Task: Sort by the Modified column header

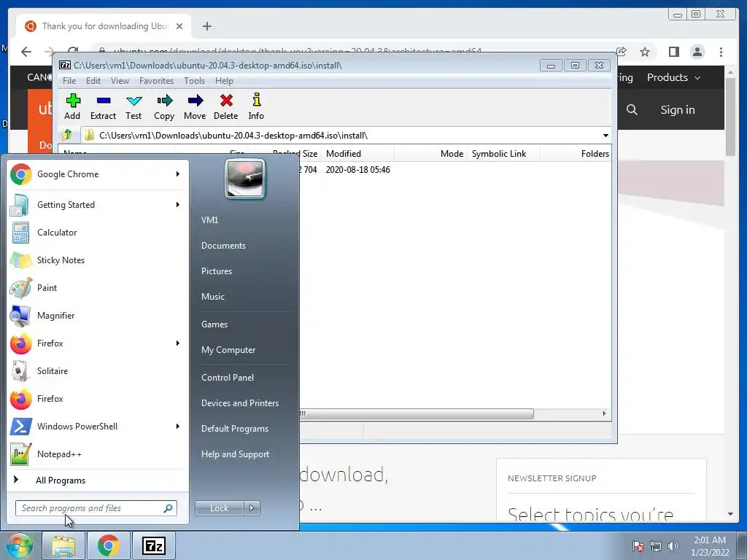Action: [357, 154]
